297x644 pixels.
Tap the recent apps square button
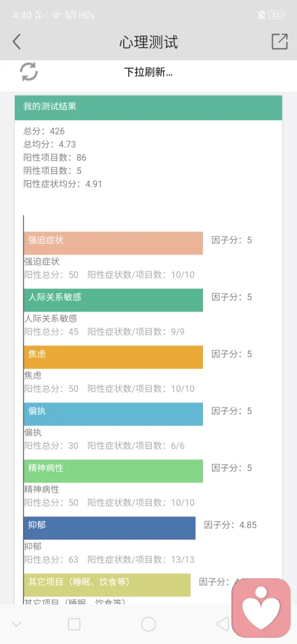74,624
